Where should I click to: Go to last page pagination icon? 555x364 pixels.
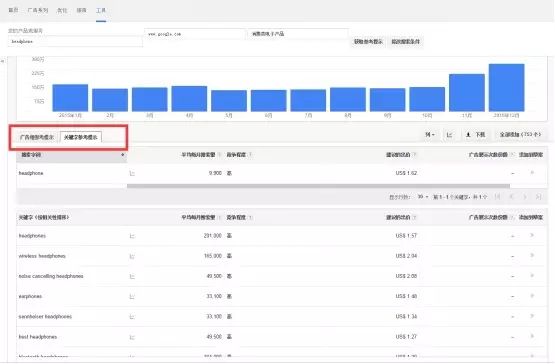pyautogui.click(x=538, y=197)
